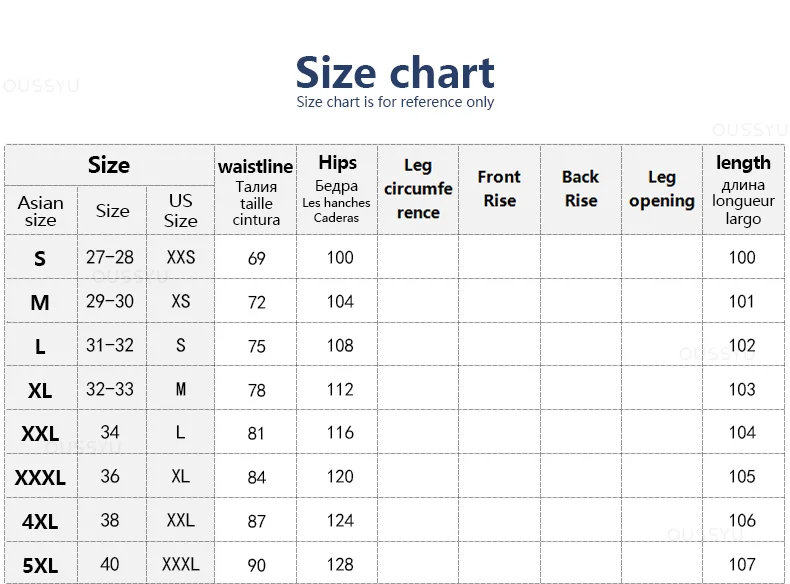The image size is (790, 584).
Task: Click the 29-30 size cell
Action: [x=110, y=301]
